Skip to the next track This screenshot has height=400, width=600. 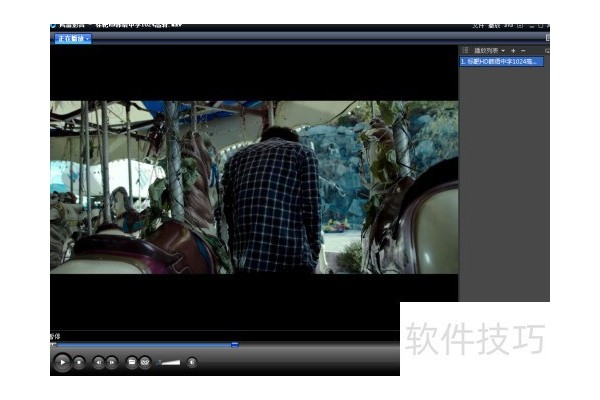click(112, 362)
